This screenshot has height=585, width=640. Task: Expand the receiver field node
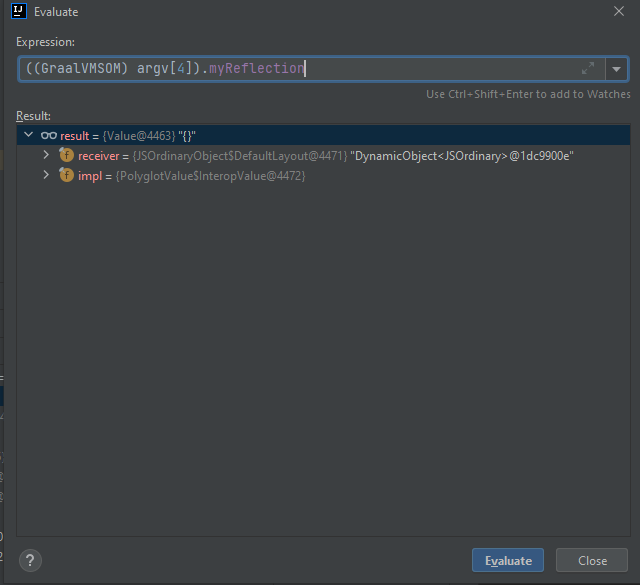click(x=46, y=155)
